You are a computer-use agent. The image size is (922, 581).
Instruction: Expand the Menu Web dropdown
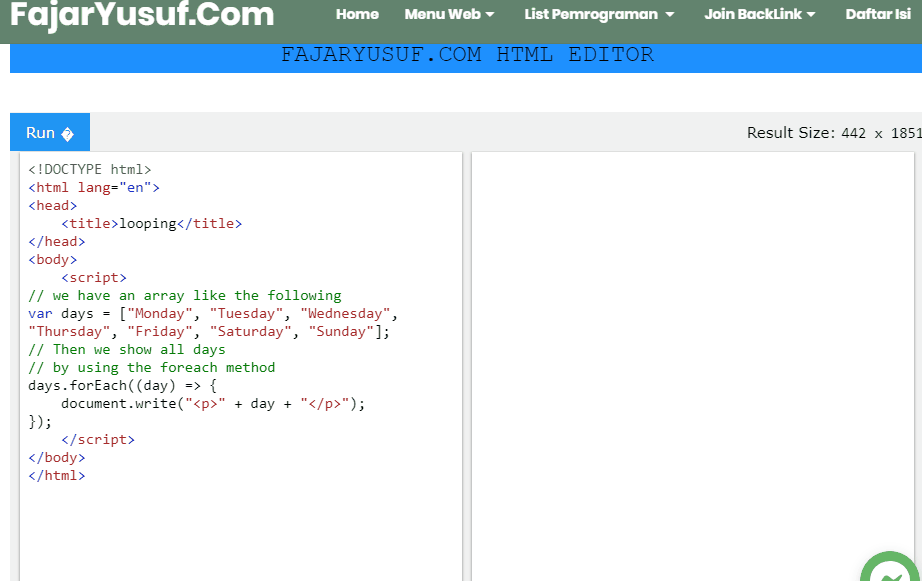(x=449, y=14)
